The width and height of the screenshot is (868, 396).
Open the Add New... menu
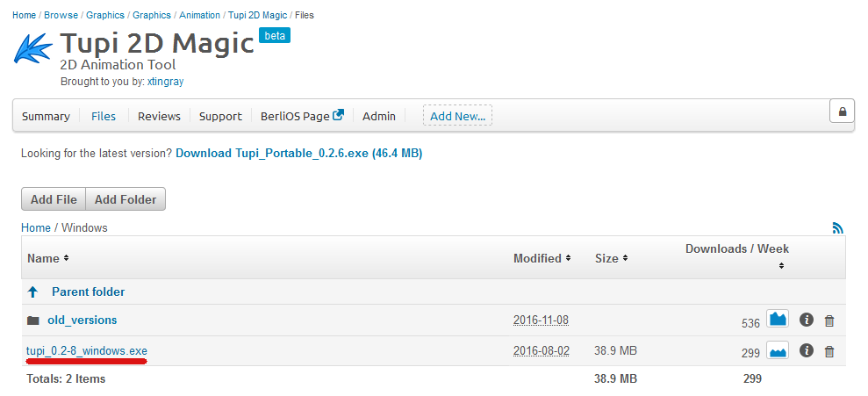[x=457, y=116]
